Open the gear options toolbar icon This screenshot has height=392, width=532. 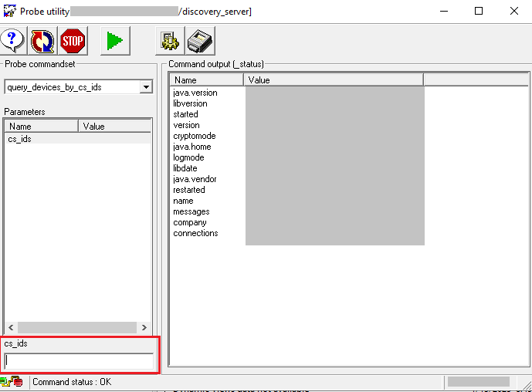170,41
